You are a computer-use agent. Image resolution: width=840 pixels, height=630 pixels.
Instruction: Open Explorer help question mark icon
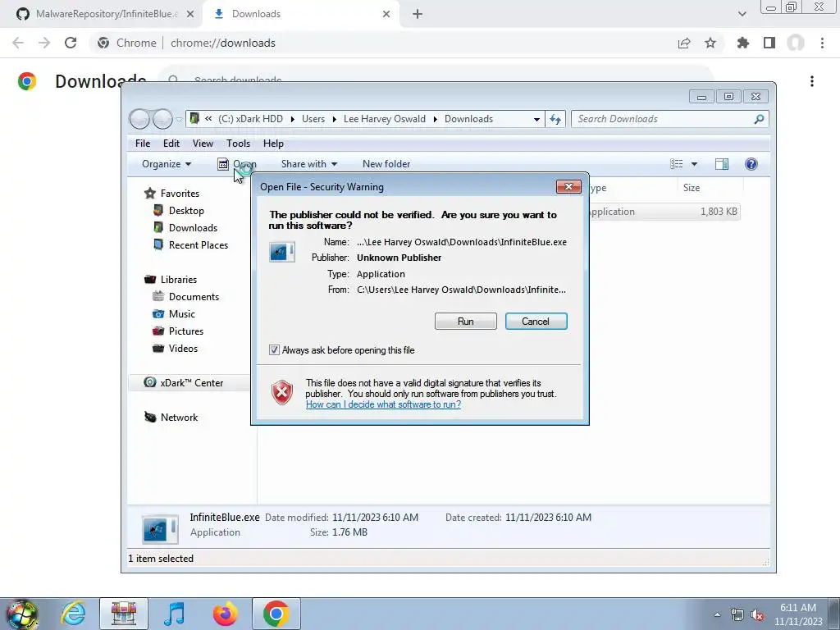[x=751, y=164]
